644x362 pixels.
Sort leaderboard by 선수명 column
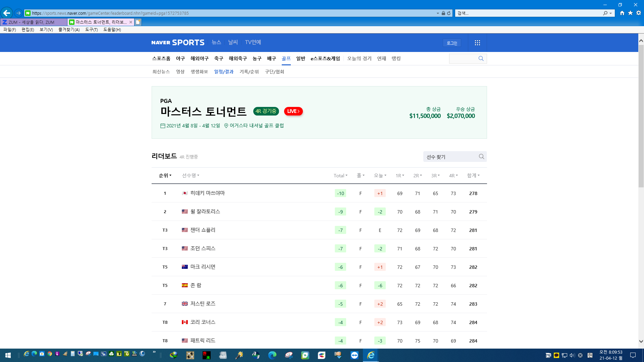[x=191, y=175]
